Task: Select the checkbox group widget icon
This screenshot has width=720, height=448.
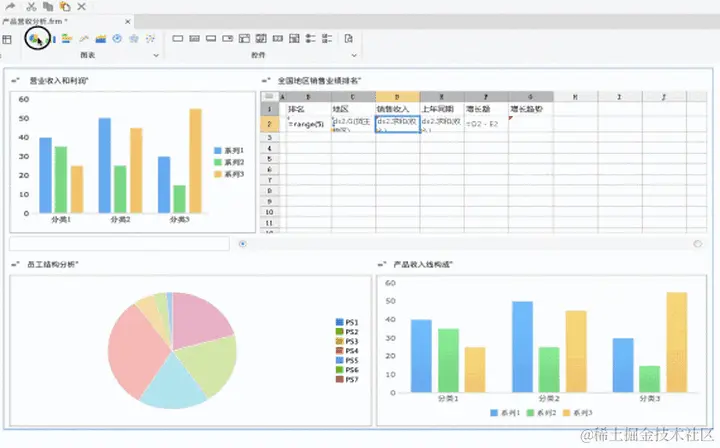Action: pyautogui.click(x=327, y=39)
